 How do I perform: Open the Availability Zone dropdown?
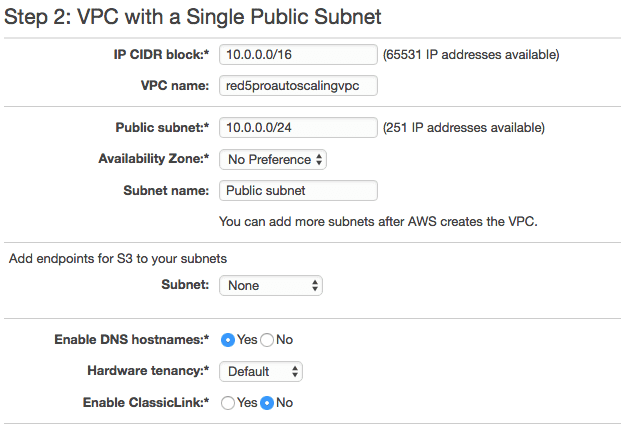tap(273, 160)
